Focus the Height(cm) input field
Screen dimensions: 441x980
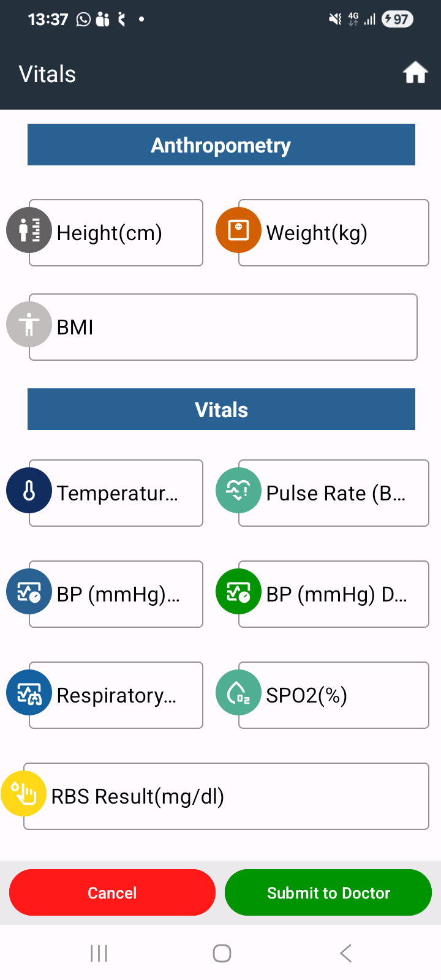[x=116, y=233]
